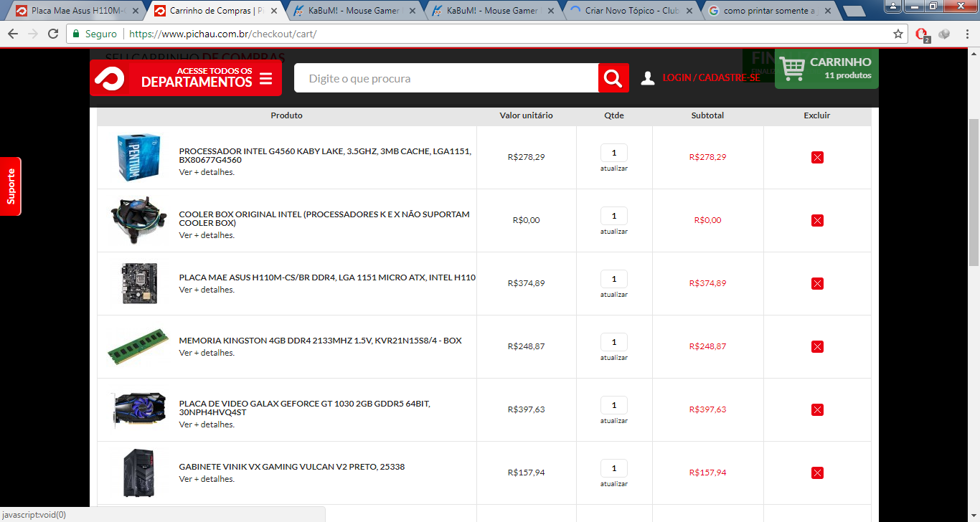Edit quantity field for Gabinete Vinik
Viewport: 980px width, 522px height.
pos(614,468)
